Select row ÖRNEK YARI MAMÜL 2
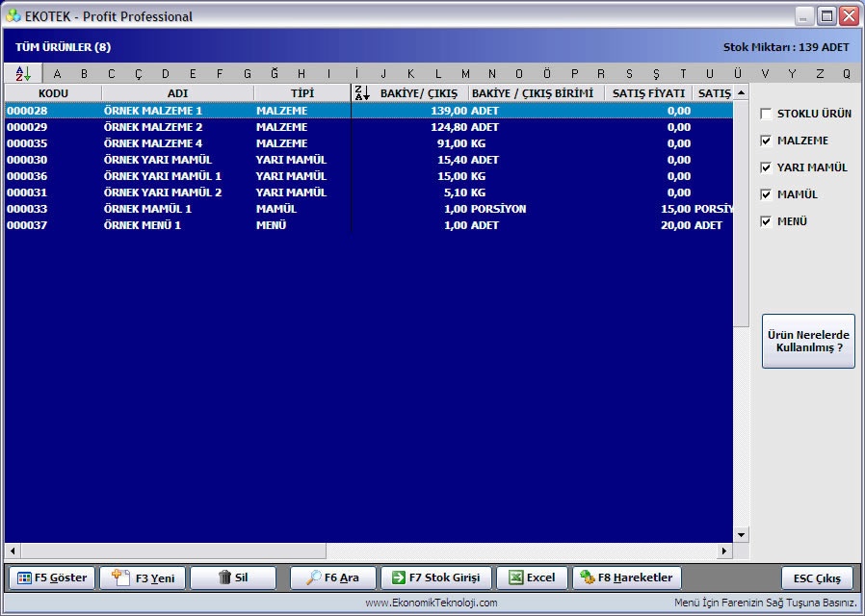 pos(369,192)
